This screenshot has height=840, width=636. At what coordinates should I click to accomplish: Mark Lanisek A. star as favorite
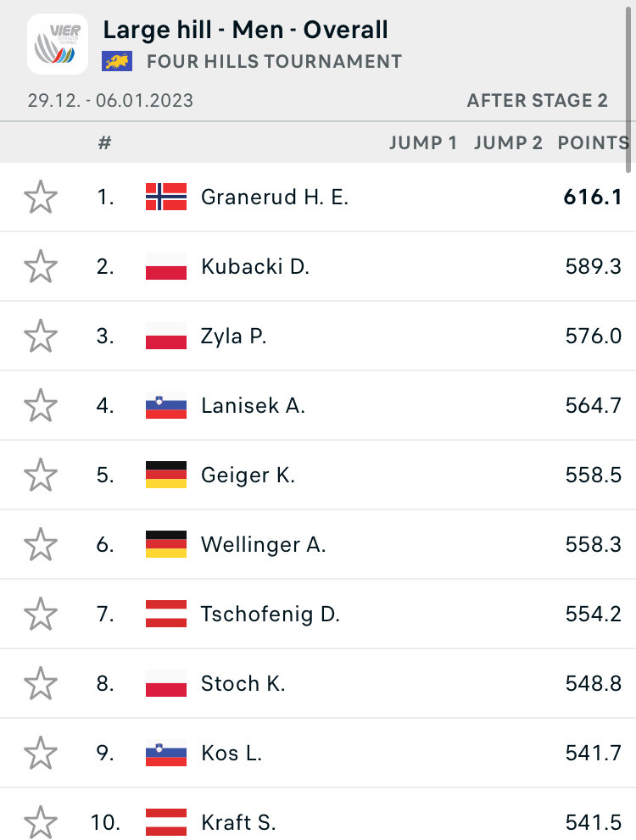pyautogui.click(x=41, y=406)
